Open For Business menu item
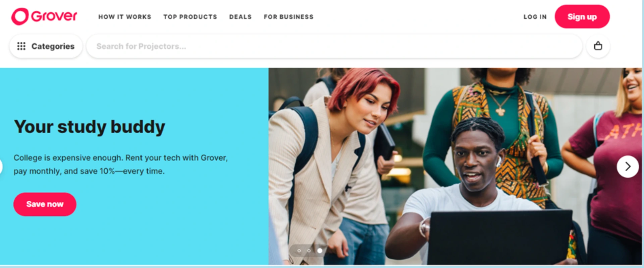 tap(288, 17)
